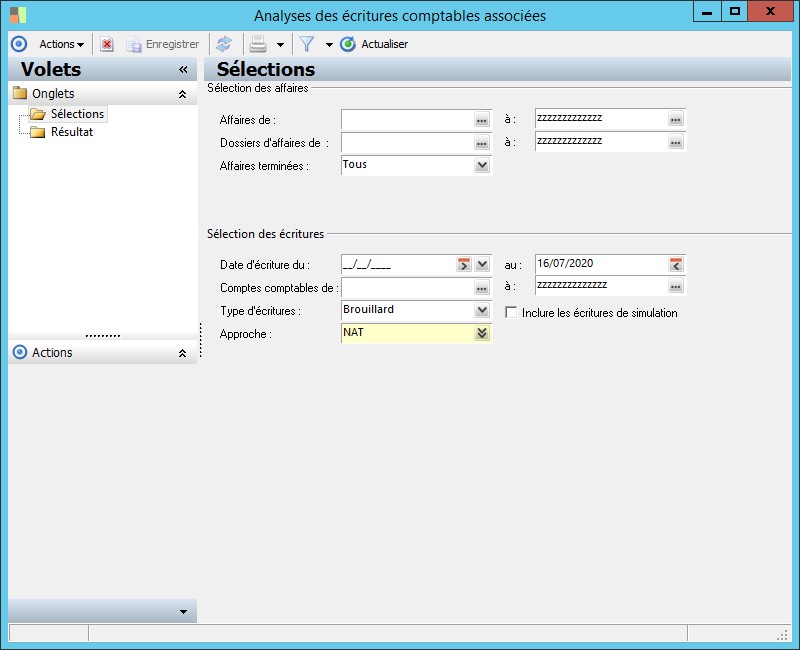Maximize the Analyses des écritures window

(735, 12)
